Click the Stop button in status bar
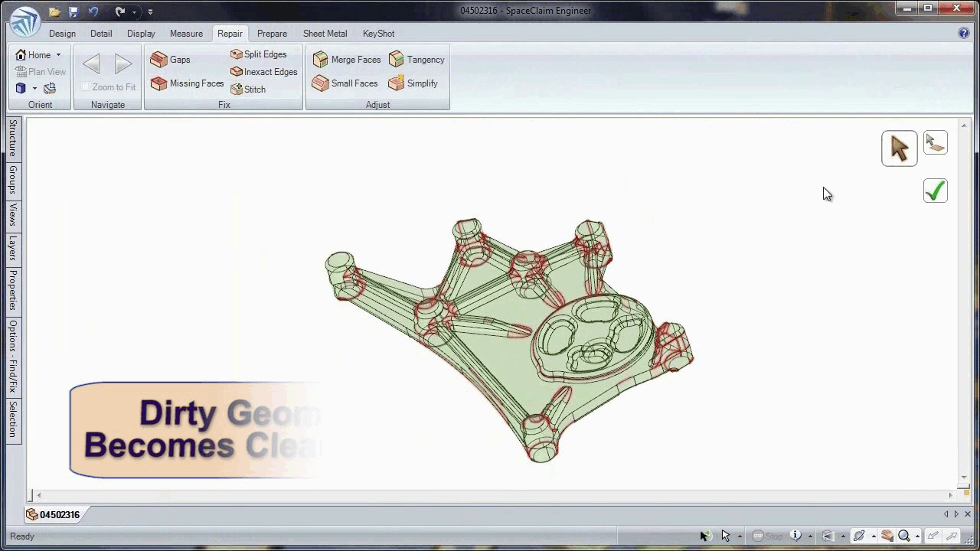Viewport: 980px width, 551px height. pyautogui.click(x=767, y=536)
